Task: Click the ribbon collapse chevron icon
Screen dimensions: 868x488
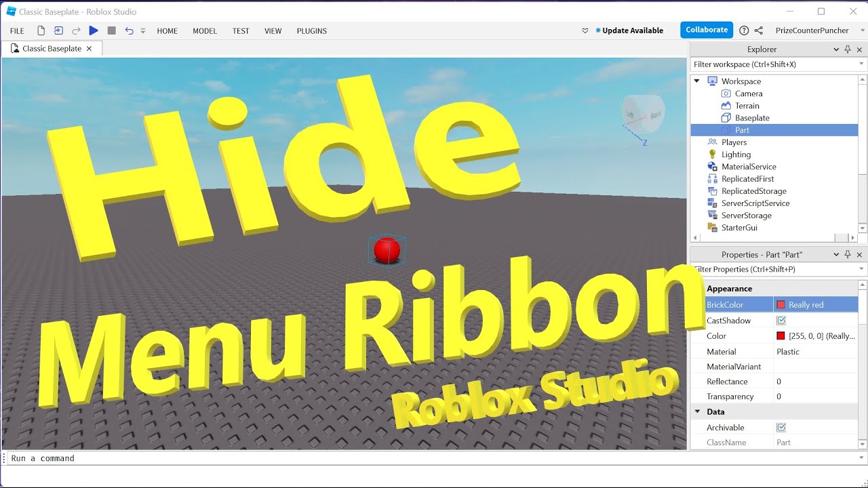Action: [585, 30]
